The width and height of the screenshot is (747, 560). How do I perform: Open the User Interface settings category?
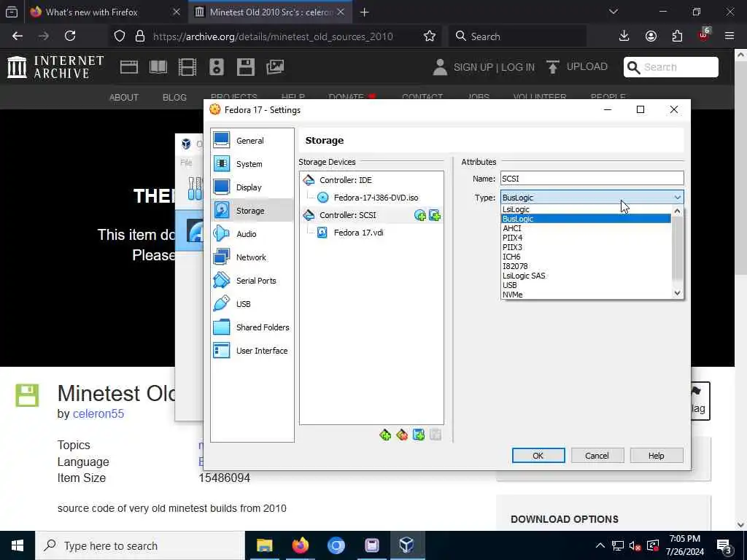coord(252,351)
